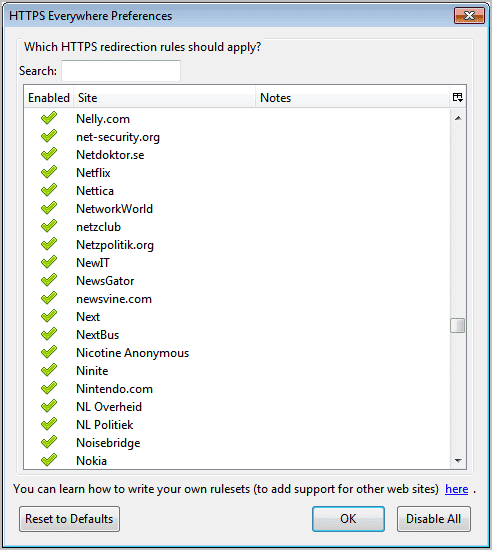Uncheck the NL Overheid rule
This screenshot has width=492, height=550.
(49, 406)
